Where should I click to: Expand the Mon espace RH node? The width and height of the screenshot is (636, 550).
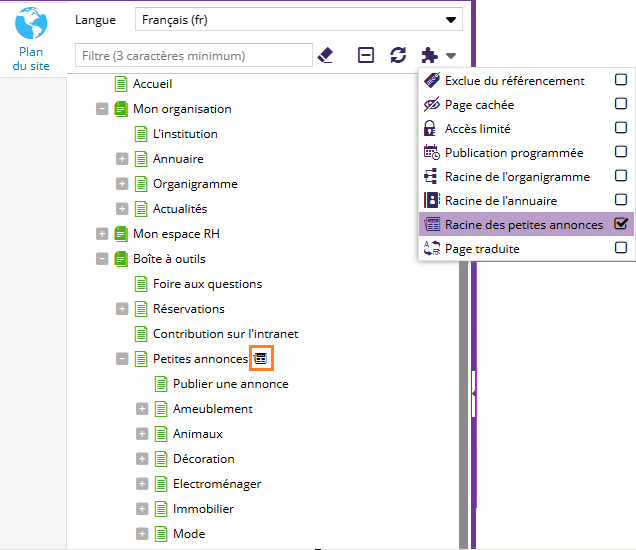[x=102, y=234]
